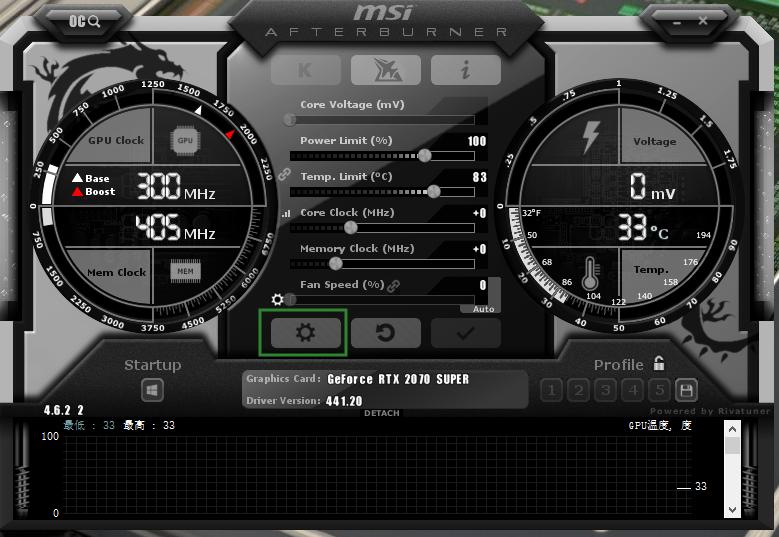Click the Powered by Rivatuner text
Image resolution: width=779 pixels, height=537 pixels.
[710, 411]
